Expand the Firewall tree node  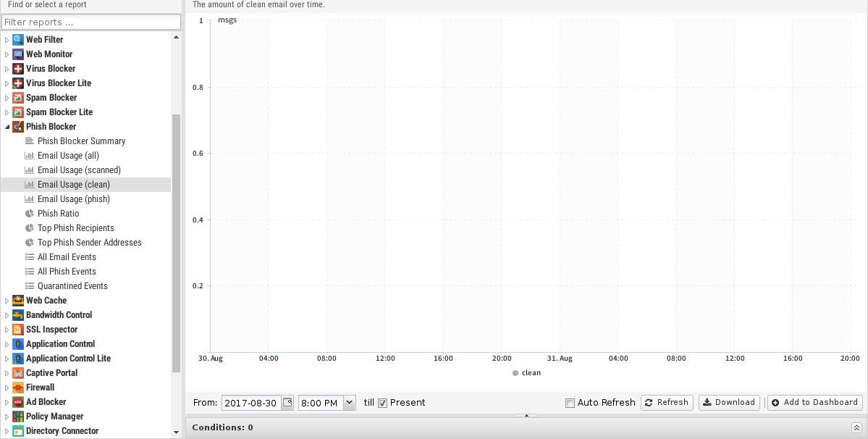pos(7,388)
